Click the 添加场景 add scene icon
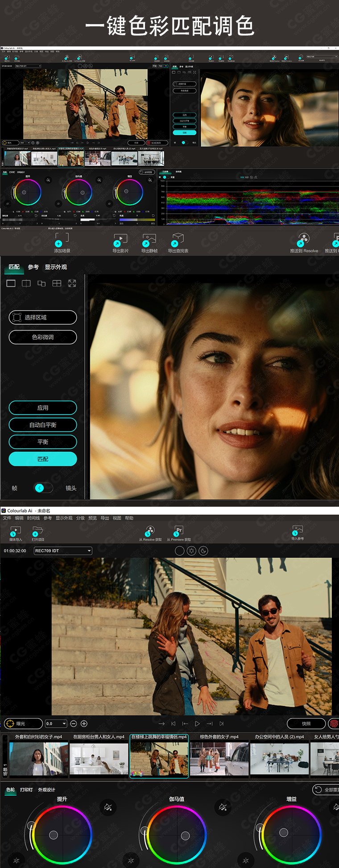The width and height of the screenshot is (339, 868). click(x=62, y=240)
